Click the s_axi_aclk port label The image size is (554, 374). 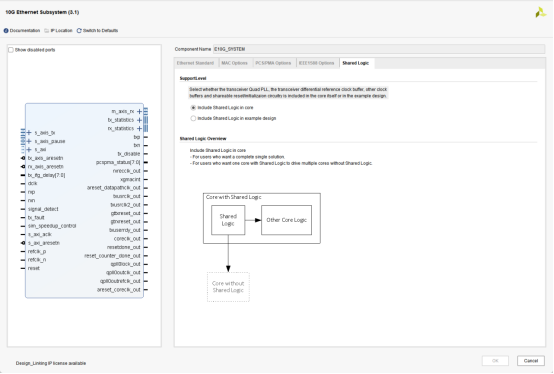(x=40, y=235)
